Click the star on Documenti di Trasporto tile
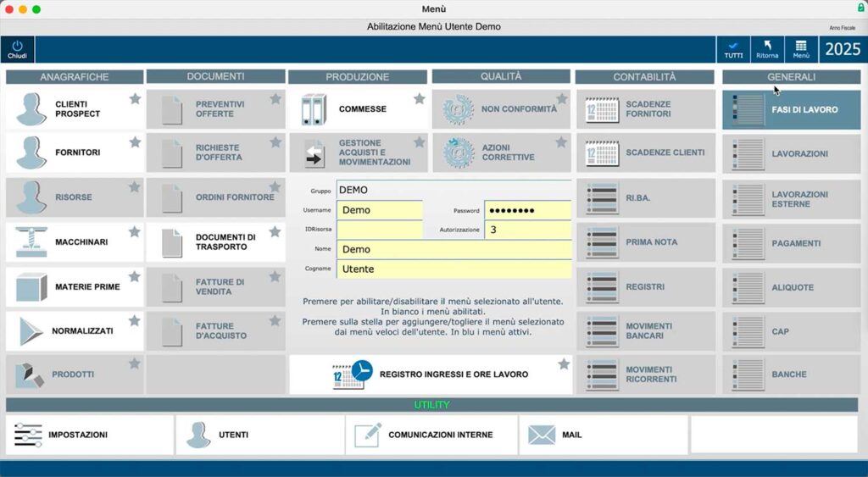Image resolution: width=868 pixels, height=477 pixels. coord(275,232)
